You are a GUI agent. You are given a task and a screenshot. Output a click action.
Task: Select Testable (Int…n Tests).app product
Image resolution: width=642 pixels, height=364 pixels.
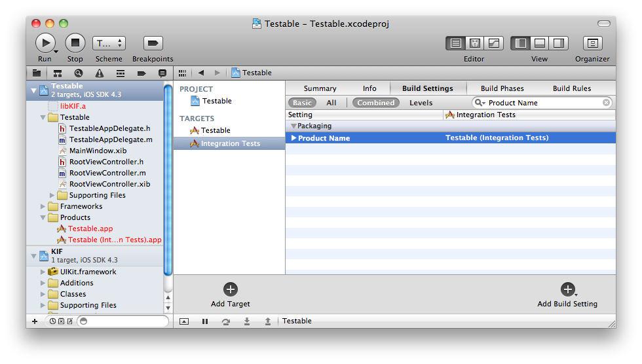tap(115, 240)
